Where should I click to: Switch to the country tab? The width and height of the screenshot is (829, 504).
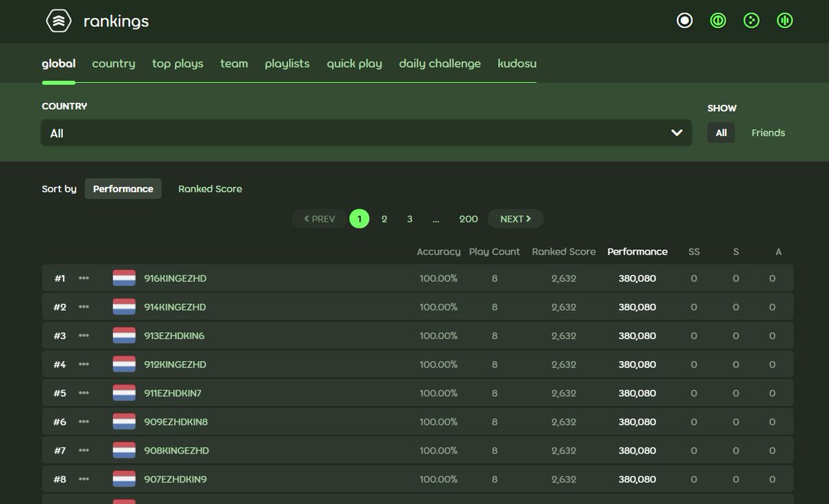click(114, 64)
